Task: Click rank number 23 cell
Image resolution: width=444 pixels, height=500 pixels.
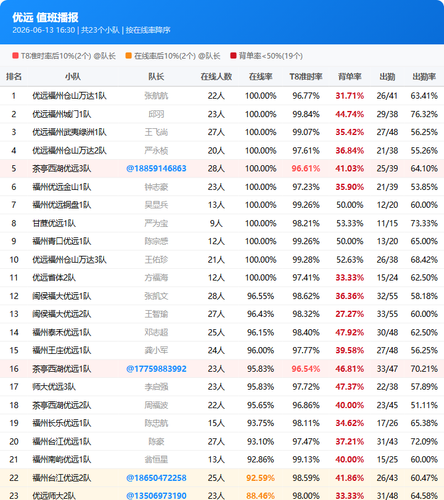Action: (14, 496)
